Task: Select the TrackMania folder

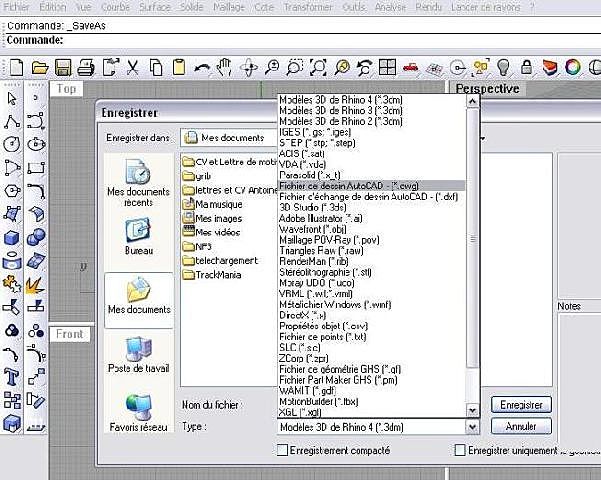Action: coord(212,275)
